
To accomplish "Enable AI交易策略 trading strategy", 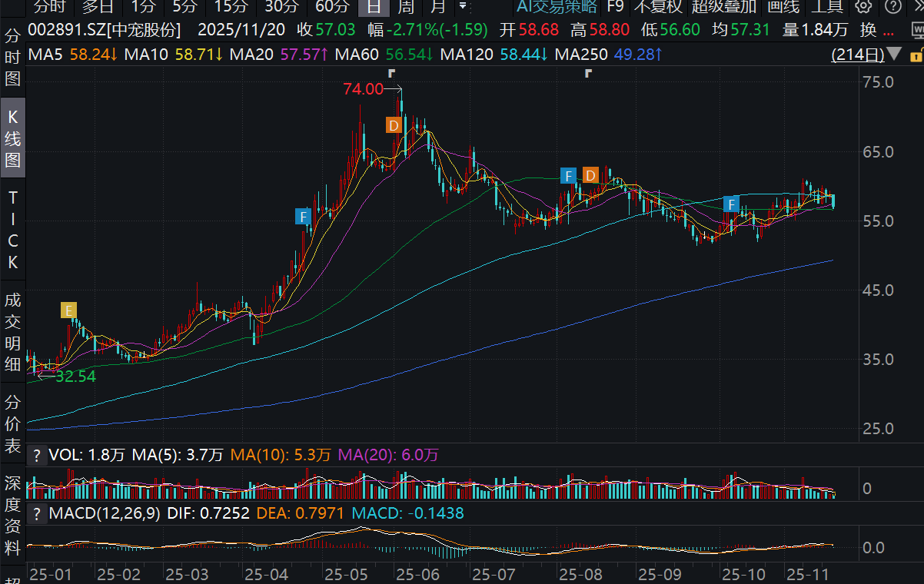I will tap(557, 8).
